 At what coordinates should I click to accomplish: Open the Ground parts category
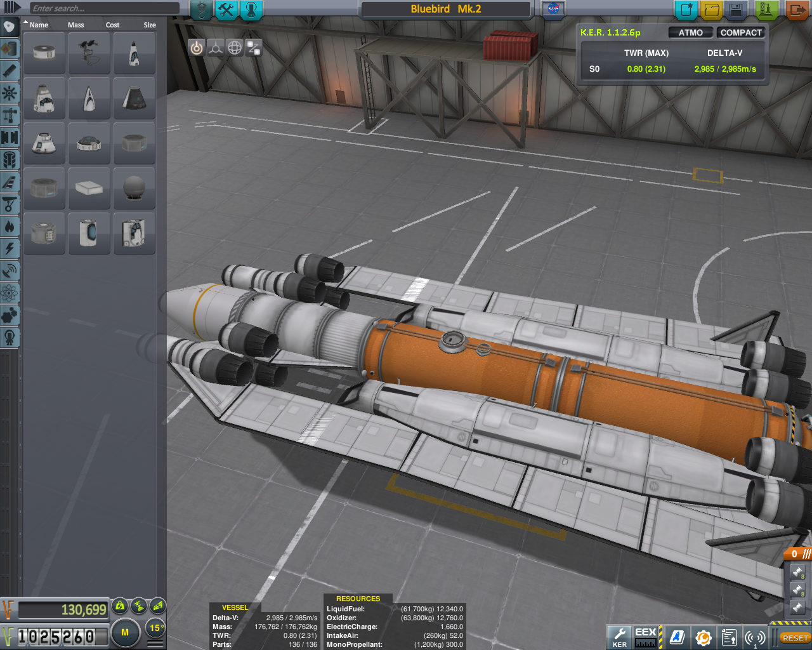[10, 204]
